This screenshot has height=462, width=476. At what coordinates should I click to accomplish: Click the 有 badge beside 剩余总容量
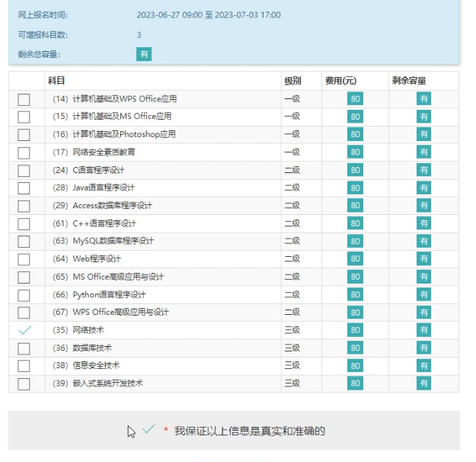[x=144, y=54]
